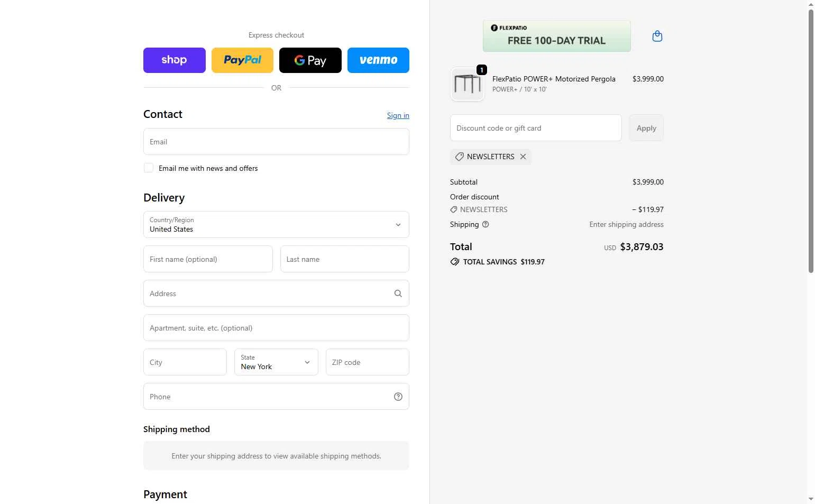Screen dimensions: 815x504
Task: Click the Apartment, suite, etc. field
Action: click(276, 328)
